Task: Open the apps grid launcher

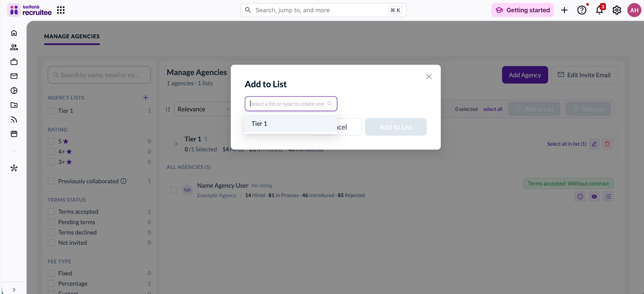Action: 61,10
